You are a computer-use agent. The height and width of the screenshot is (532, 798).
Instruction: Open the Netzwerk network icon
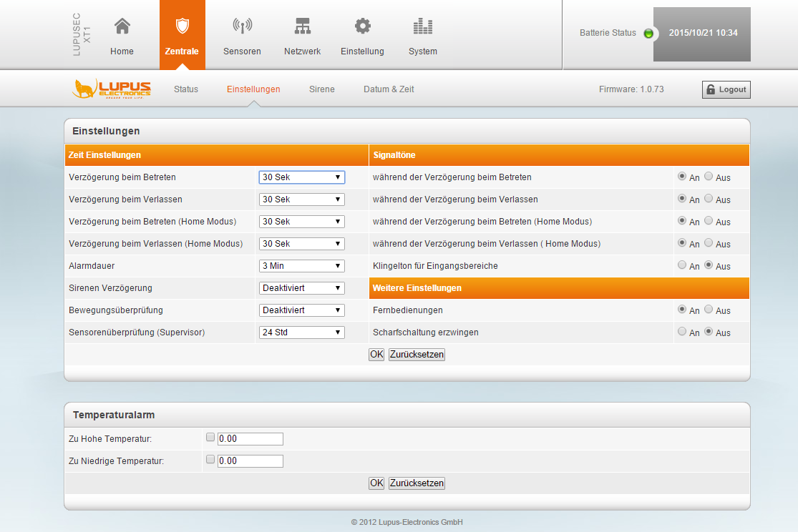pyautogui.click(x=303, y=27)
